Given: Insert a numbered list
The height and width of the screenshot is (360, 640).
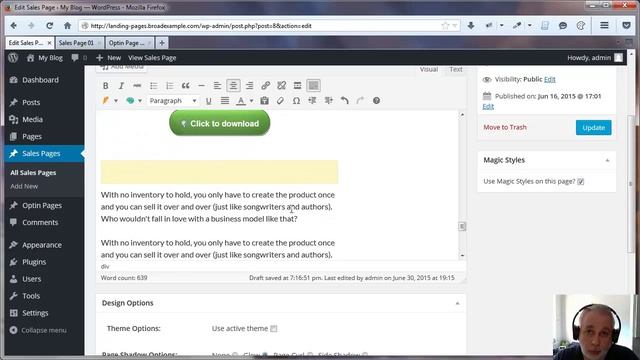Looking at the screenshot, I should pos(169,86).
